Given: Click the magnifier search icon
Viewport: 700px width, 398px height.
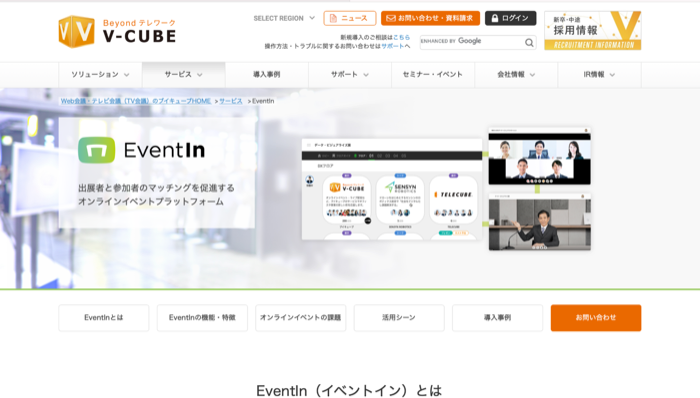Looking at the screenshot, I should coord(529,42).
